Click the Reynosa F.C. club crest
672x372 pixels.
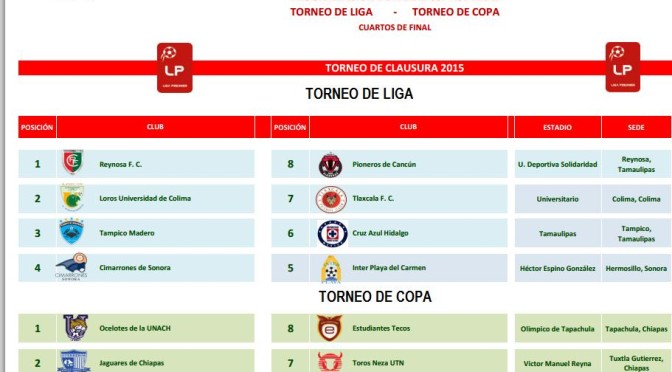pos(73,162)
